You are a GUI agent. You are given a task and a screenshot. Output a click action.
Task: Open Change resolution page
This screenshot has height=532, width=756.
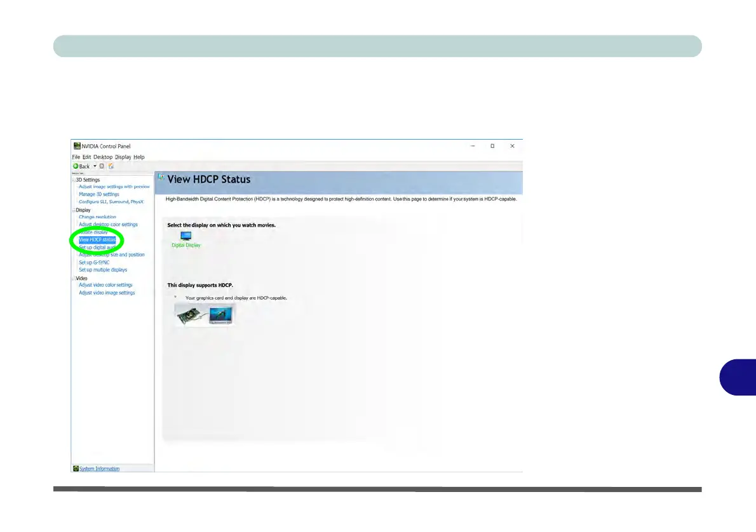pos(97,217)
